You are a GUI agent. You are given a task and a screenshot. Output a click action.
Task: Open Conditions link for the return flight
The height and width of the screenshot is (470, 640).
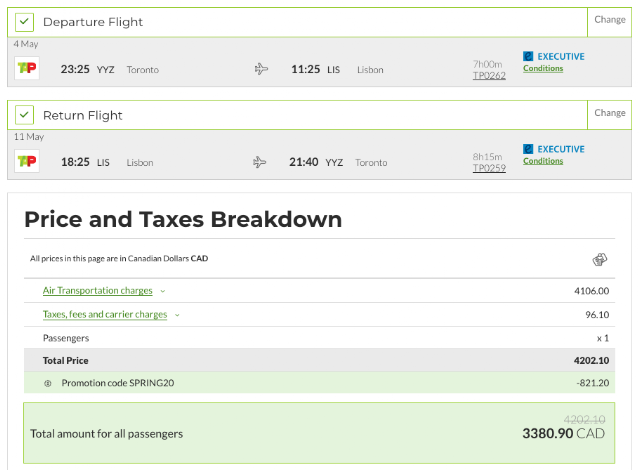pos(543,161)
